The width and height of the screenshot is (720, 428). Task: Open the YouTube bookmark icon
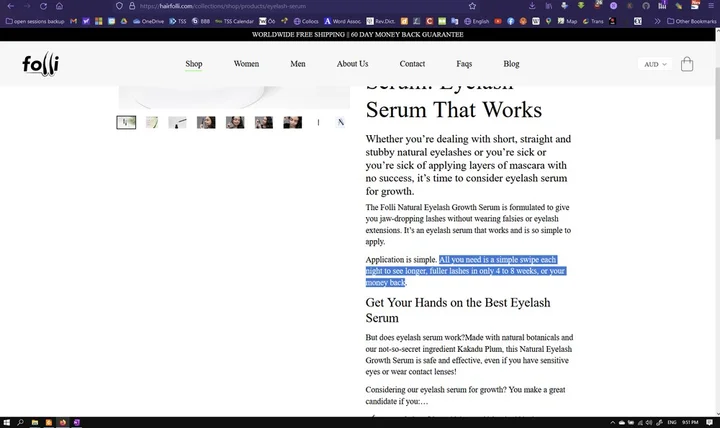pos(498,21)
